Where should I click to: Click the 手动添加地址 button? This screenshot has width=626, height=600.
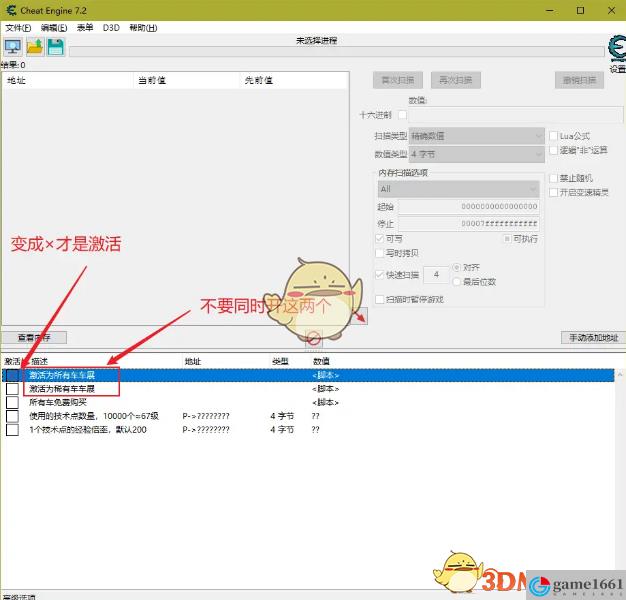coord(593,338)
